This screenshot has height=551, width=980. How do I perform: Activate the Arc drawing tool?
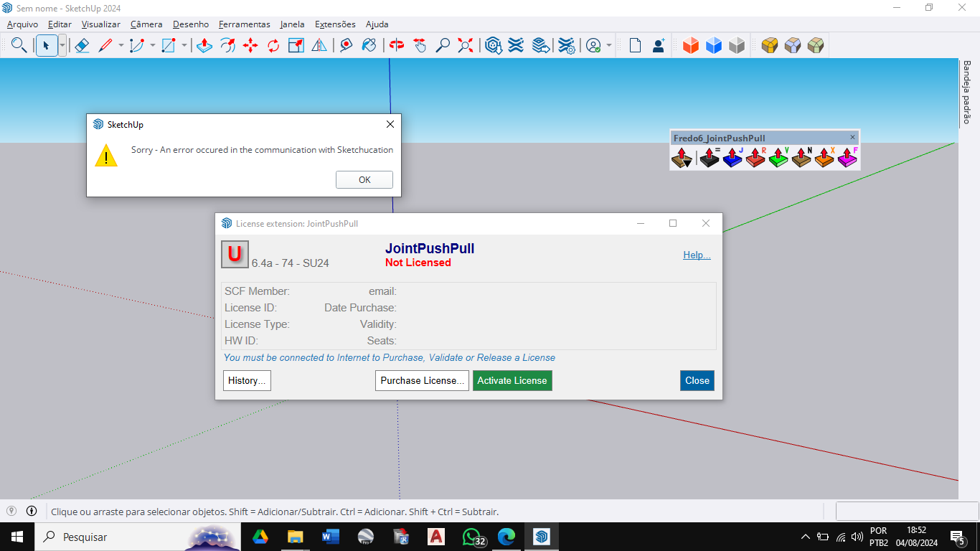point(137,45)
